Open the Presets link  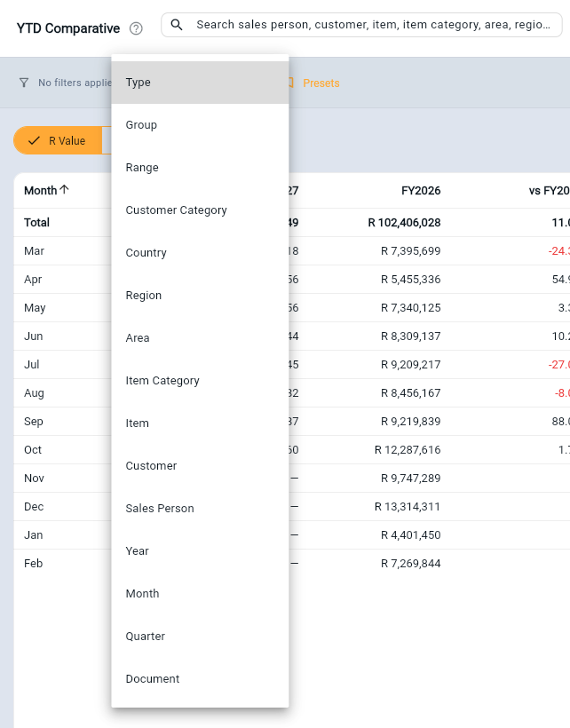321,83
